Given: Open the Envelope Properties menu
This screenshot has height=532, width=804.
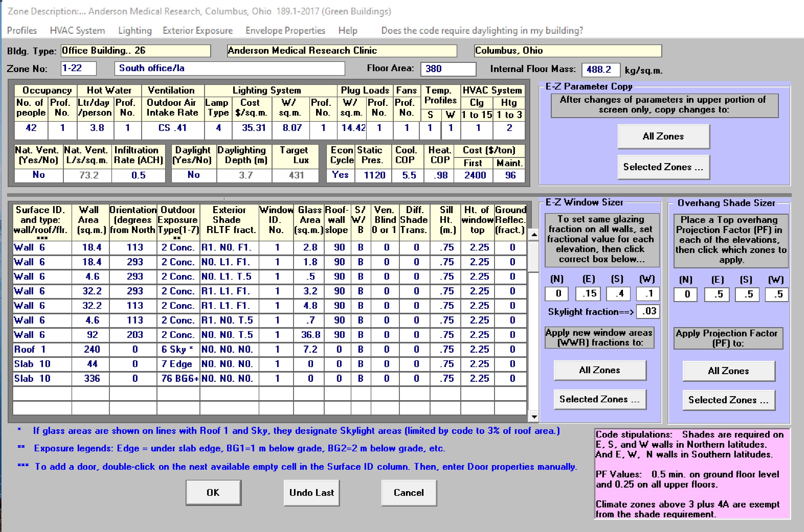Looking at the screenshot, I should pos(285,31).
